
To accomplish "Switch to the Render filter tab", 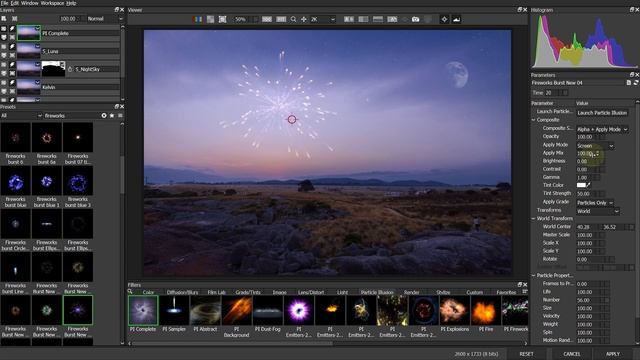I will pyautogui.click(x=411, y=292).
